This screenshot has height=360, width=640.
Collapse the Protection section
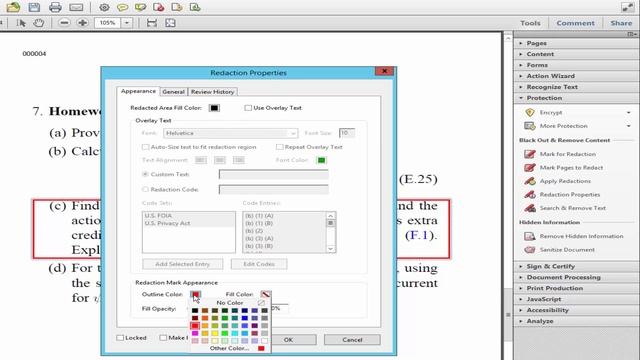[x=576, y=98]
